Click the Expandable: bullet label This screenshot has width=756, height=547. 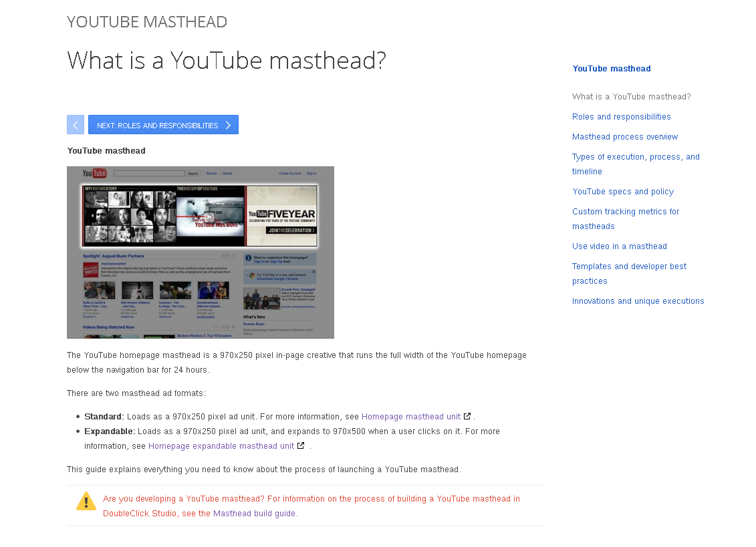[110, 431]
